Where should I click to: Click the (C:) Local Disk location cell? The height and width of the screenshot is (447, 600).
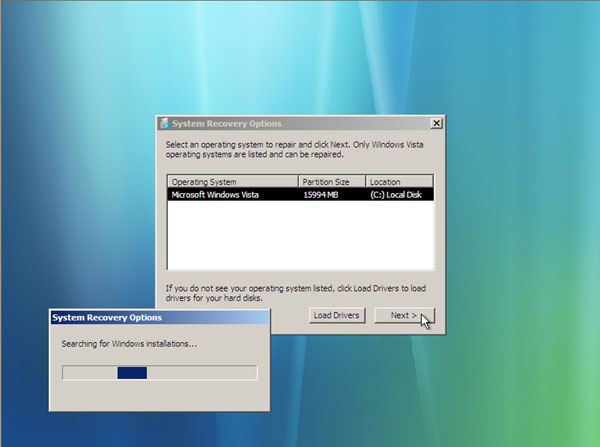396,195
